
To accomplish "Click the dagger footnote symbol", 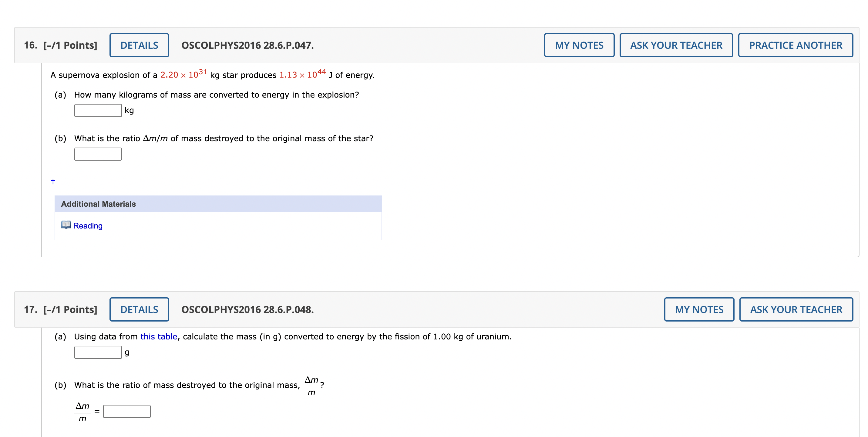I will (53, 181).
